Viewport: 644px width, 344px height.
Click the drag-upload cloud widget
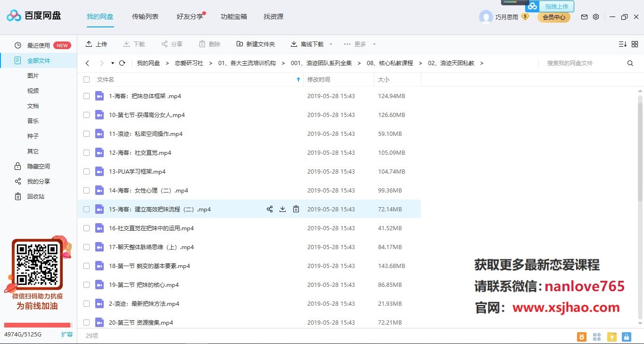click(x=550, y=6)
